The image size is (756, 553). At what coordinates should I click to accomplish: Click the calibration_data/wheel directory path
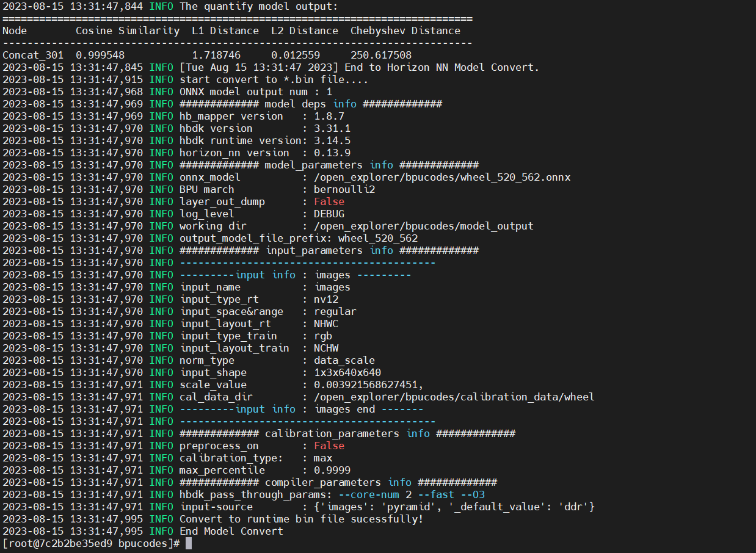(x=454, y=397)
